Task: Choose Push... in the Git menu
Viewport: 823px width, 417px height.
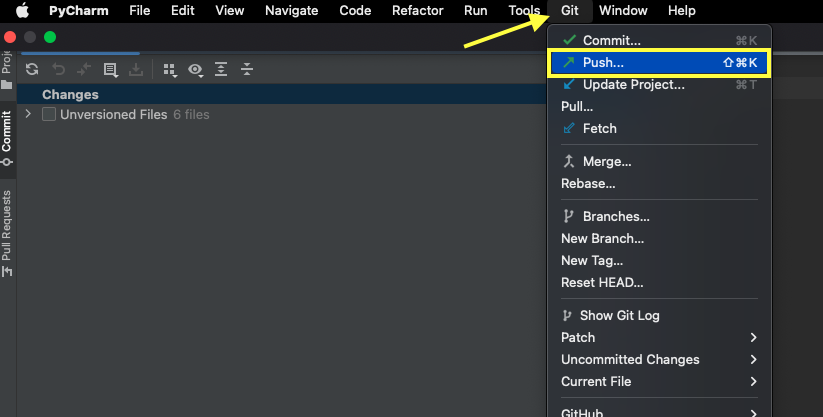Action: point(659,62)
